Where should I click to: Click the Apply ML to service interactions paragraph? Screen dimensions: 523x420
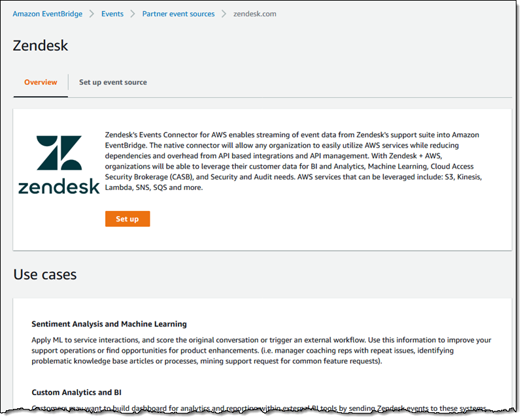click(x=261, y=351)
